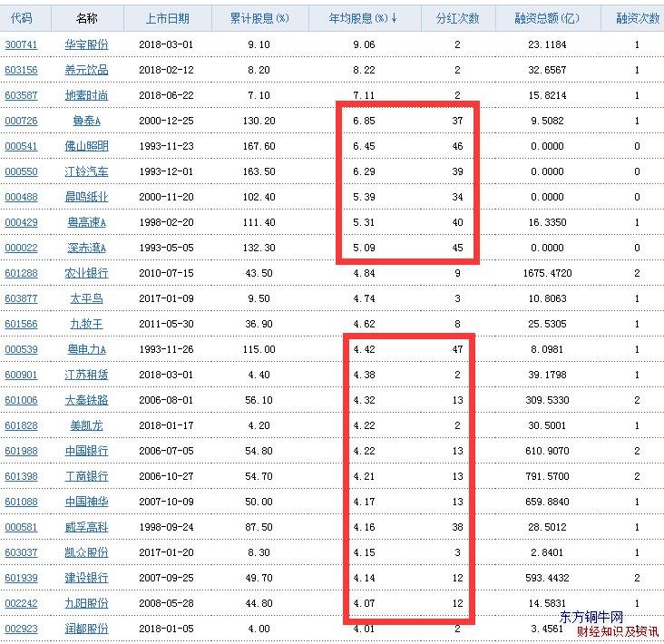This screenshot has width=664, height=644.
Task: Sort by 分红次数 column header
Action: point(457,18)
